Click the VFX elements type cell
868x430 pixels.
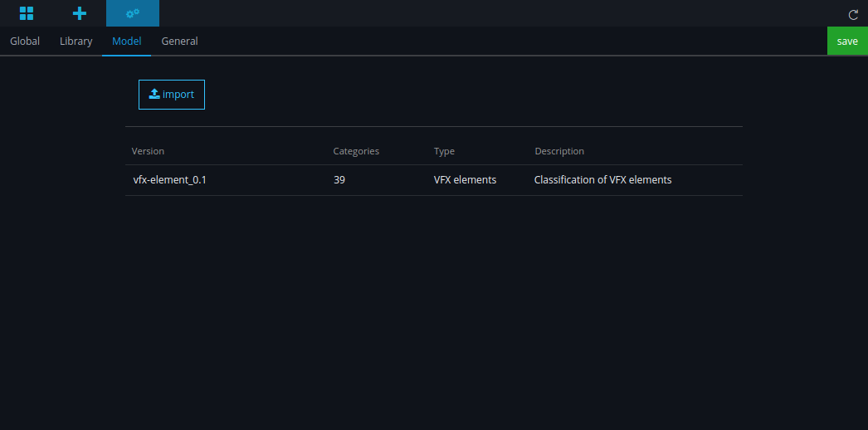point(465,180)
